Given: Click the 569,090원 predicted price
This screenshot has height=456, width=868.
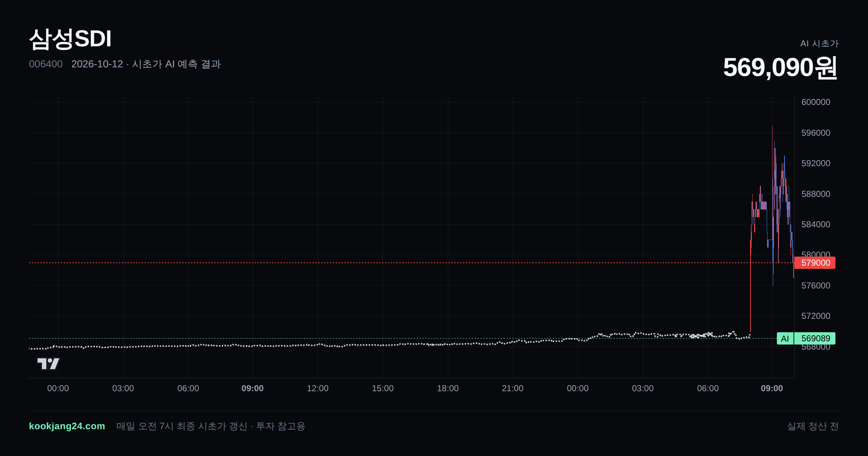Looking at the screenshot, I should pyautogui.click(x=780, y=67).
